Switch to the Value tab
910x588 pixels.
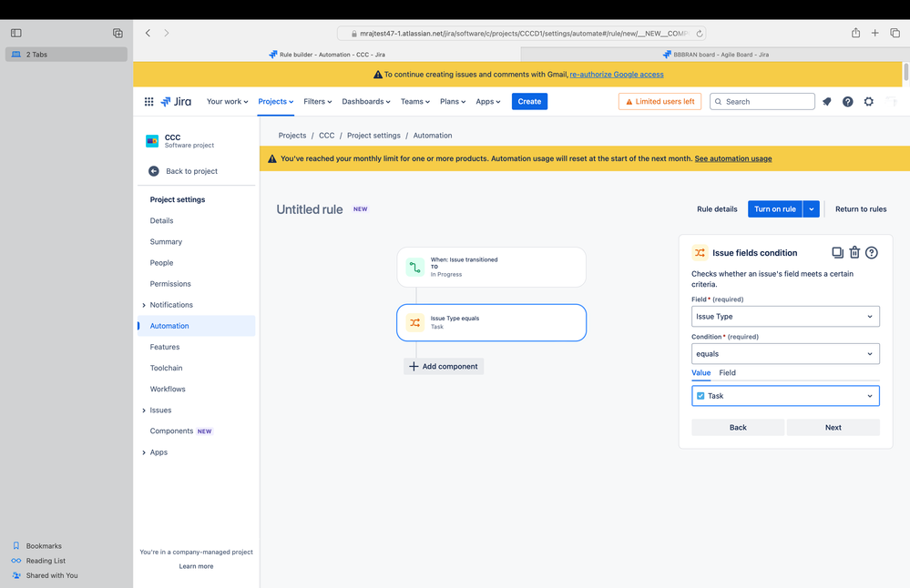click(x=701, y=373)
